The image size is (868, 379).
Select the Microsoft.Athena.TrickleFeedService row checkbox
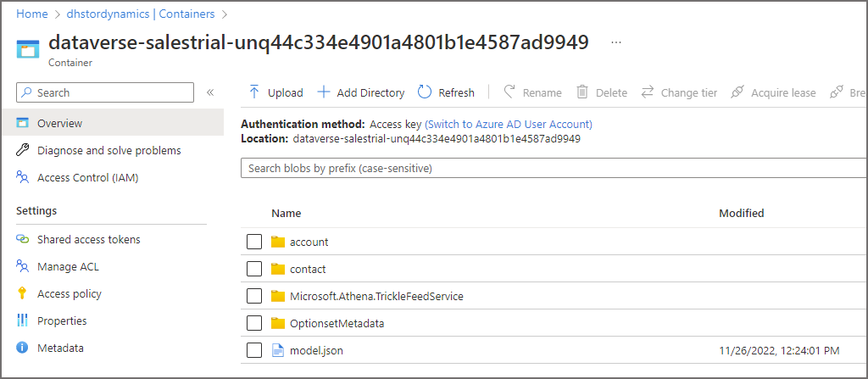coord(254,297)
